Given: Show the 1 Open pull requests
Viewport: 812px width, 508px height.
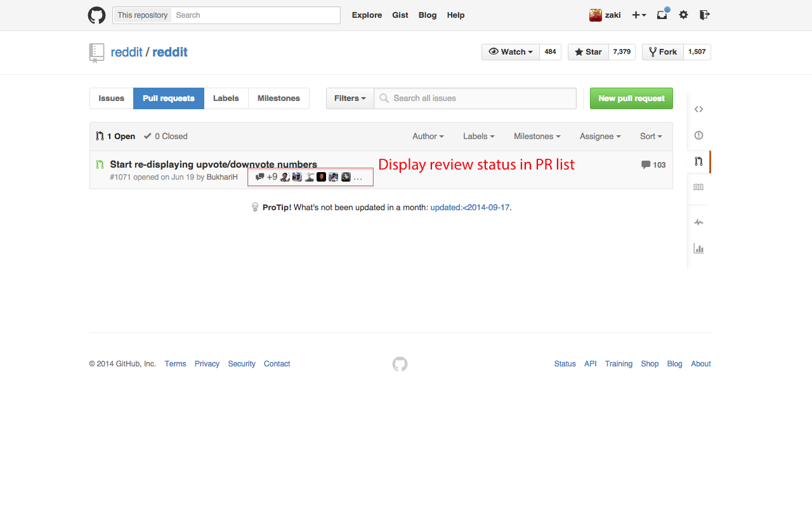Looking at the screenshot, I should 115,136.
